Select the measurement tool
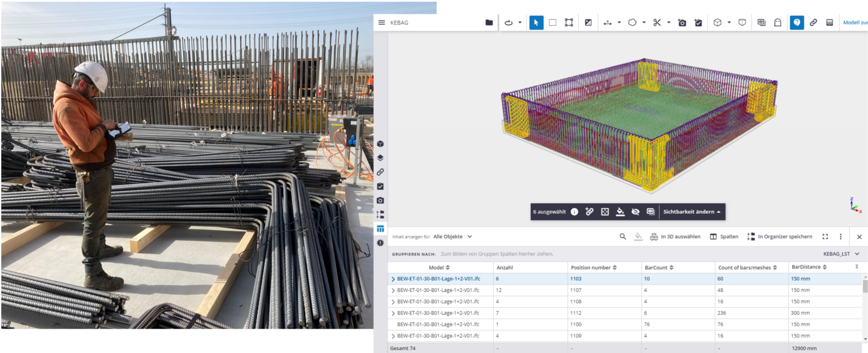This screenshot has height=353, width=868. [608, 23]
